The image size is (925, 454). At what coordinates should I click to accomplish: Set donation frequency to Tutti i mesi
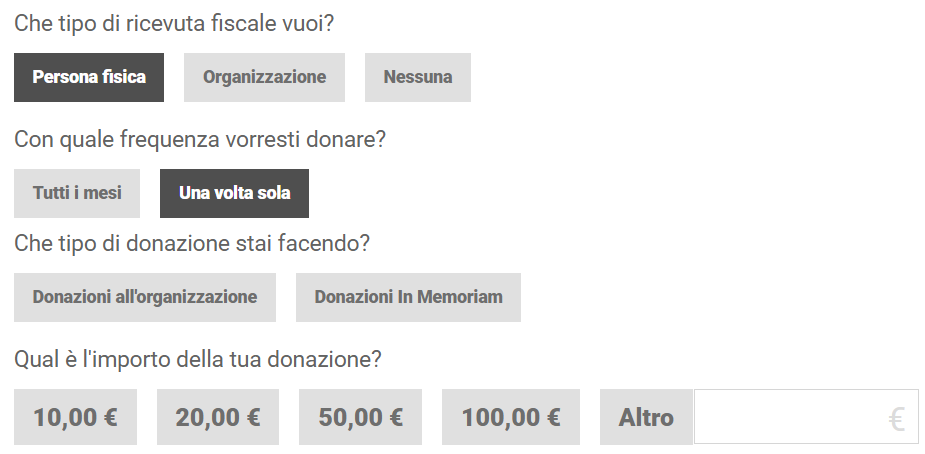coord(77,193)
